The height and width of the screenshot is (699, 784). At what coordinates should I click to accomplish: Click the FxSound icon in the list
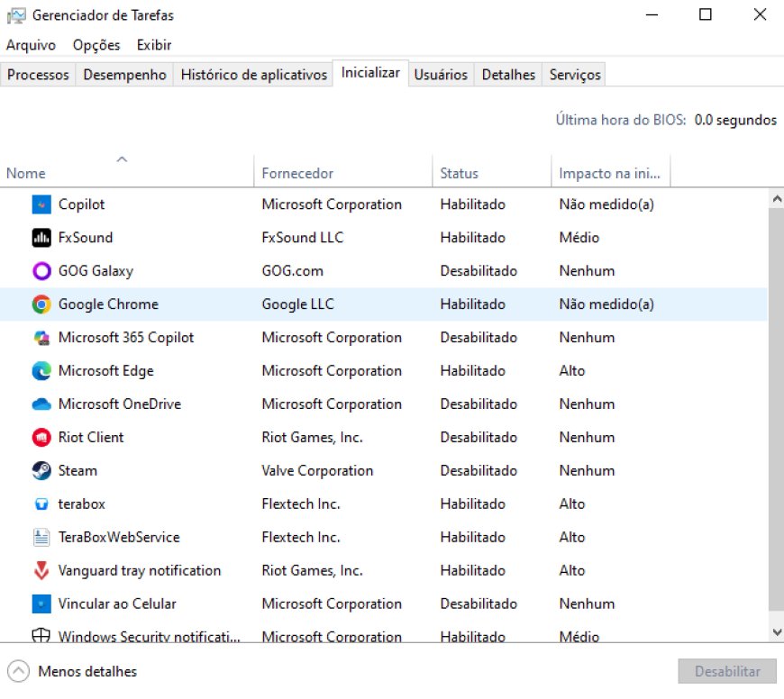(x=41, y=238)
